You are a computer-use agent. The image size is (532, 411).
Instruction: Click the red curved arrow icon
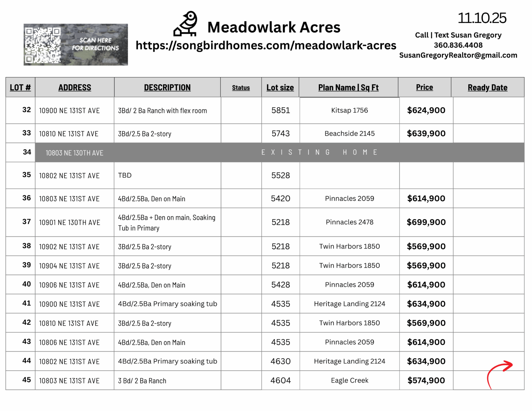[x=499, y=373]
